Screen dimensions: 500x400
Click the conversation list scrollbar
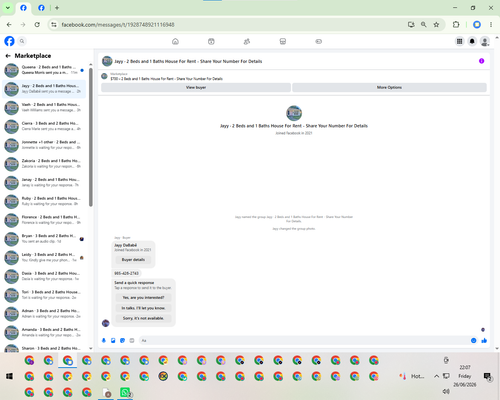tap(91, 137)
